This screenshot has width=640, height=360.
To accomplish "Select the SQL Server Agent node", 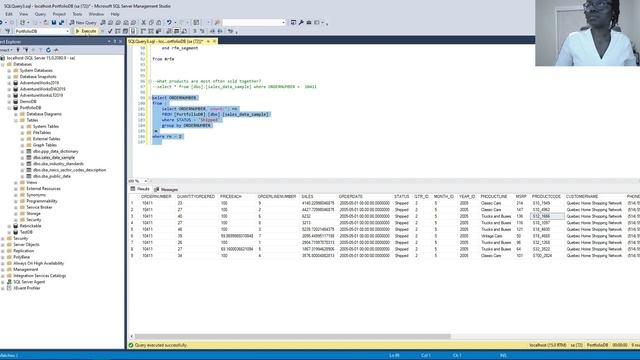I will pos(29,282).
